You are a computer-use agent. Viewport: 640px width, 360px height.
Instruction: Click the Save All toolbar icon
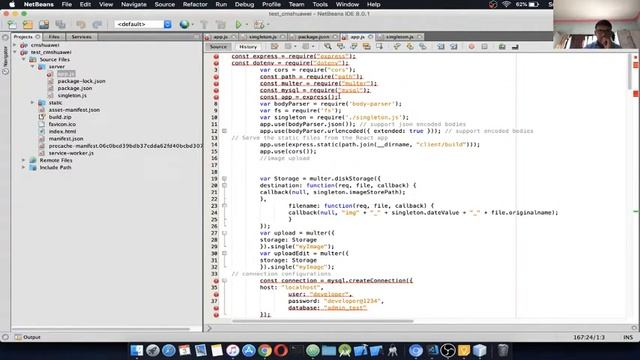(x=60, y=24)
